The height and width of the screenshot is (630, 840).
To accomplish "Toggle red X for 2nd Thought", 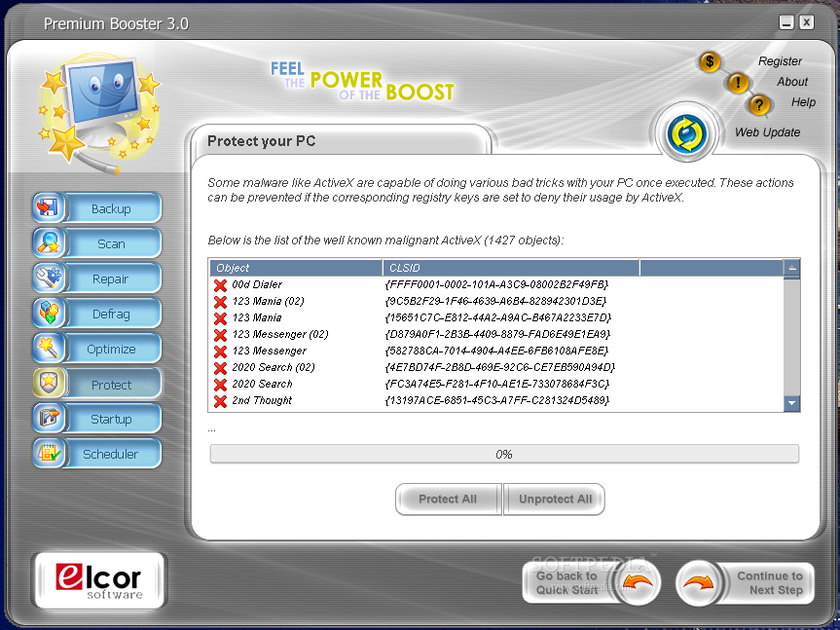I will (x=220, y=401).
